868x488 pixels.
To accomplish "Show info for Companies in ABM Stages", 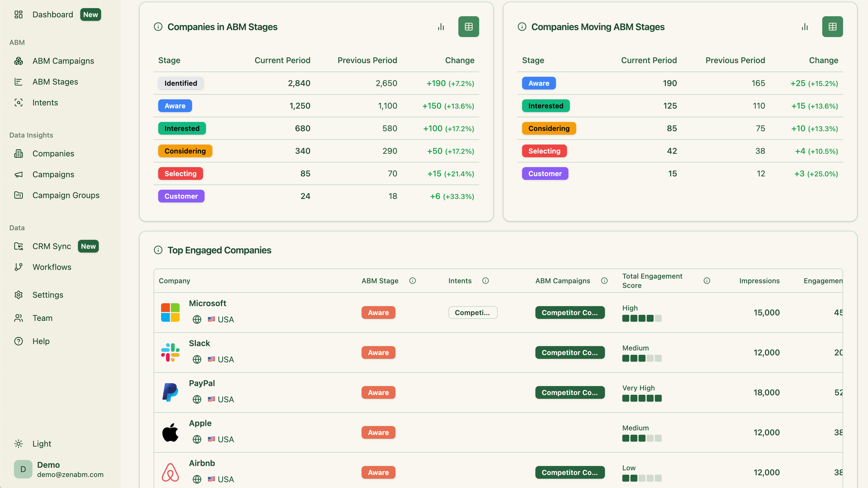I will click(x=158, y=27).
